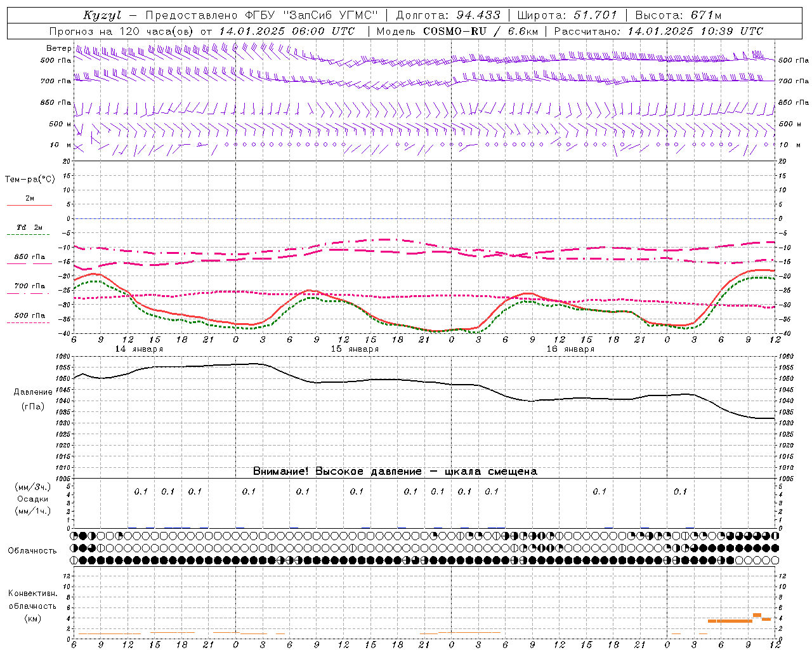Click the Давление pressure panel label

coord(33,392)
